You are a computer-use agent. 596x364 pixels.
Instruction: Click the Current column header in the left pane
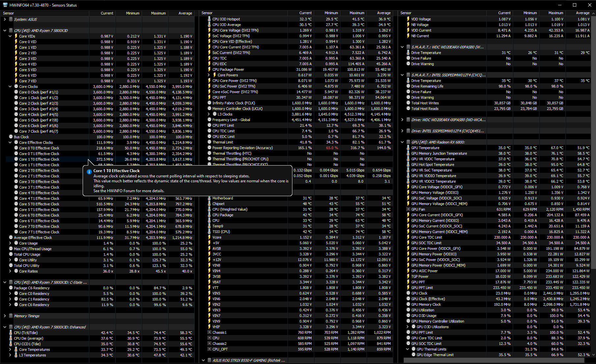coord(102,13)
